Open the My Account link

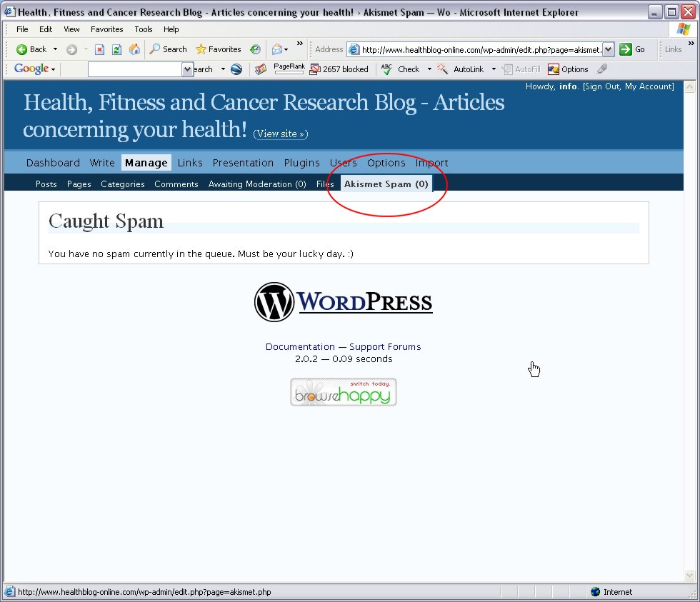[x=649, y=86]
